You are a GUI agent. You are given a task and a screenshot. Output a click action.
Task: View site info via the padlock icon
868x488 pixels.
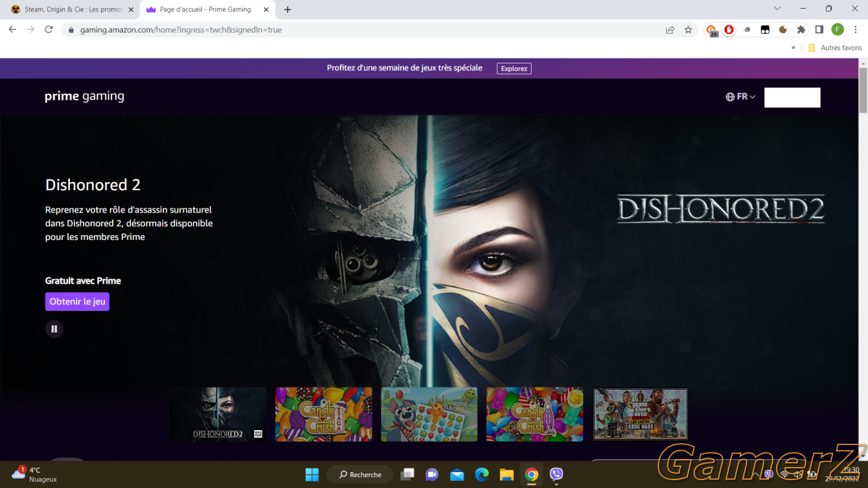pos(71,30)
